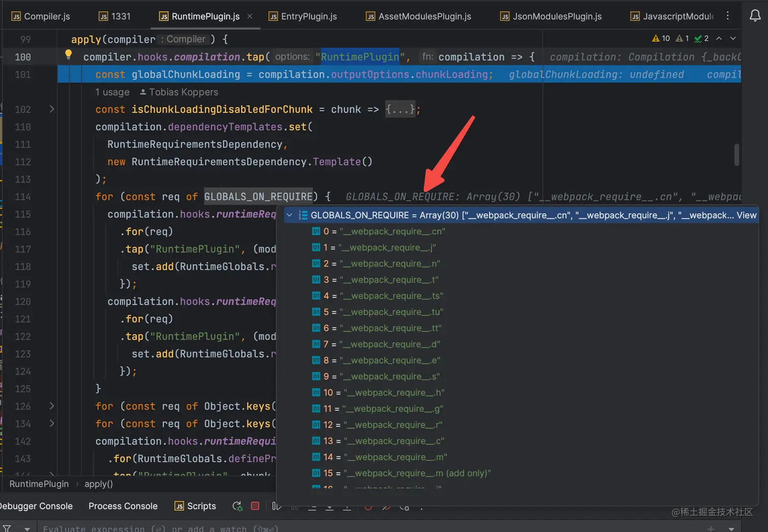Click the Resume Program icon
Image resolution: width=768 pixels, height=532 pixels.
[x=276, y=506]
